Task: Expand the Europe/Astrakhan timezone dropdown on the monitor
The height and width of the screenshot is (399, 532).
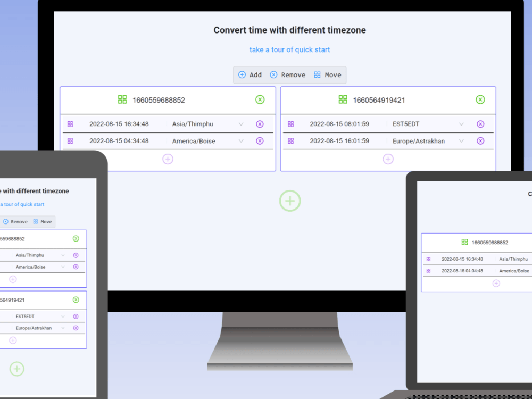Action: pos(461,141)
